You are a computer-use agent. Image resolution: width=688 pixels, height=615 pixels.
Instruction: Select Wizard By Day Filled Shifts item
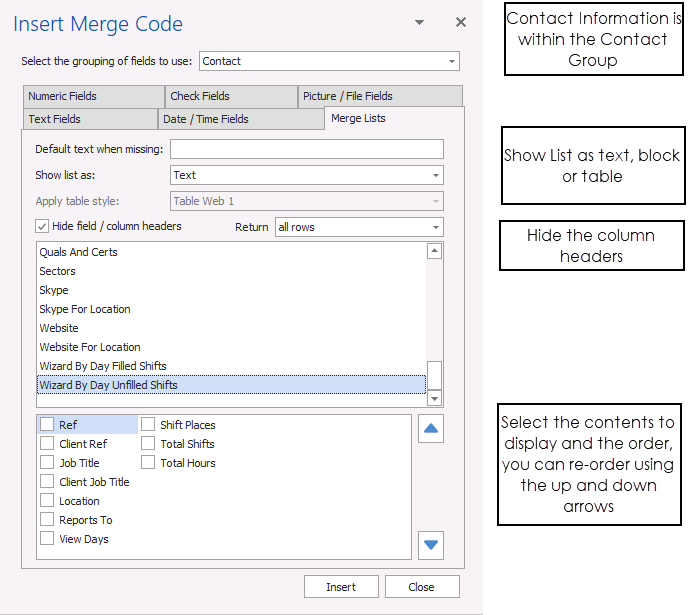coord(103,366)
